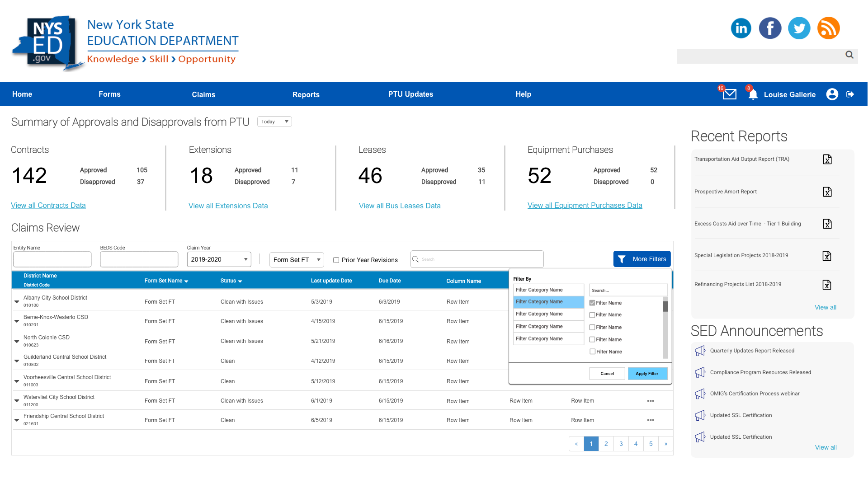
Task: Download Prospective Amort Report Excel icon
Action: click(x=827, y=192)
